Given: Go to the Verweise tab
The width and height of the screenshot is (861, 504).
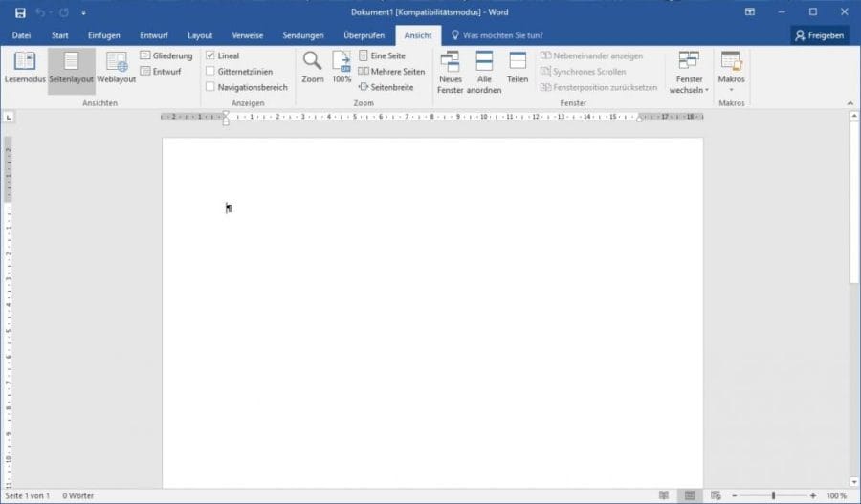Looking at the screenshot, I should (247, 35).
